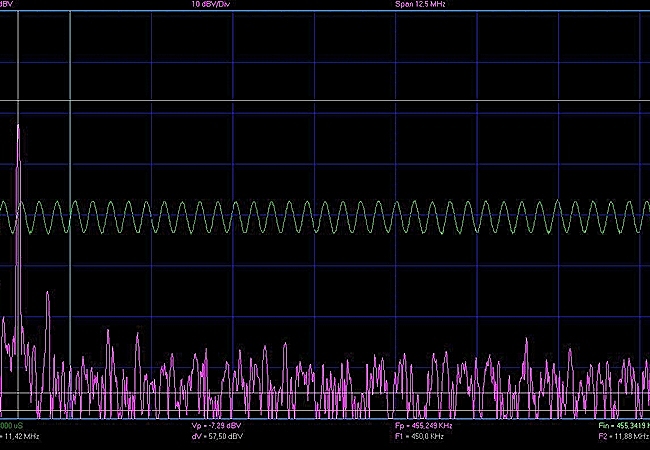Click the F1 = 450.0 KHz readout
The image size is (650, 450).
pos(419,437)
